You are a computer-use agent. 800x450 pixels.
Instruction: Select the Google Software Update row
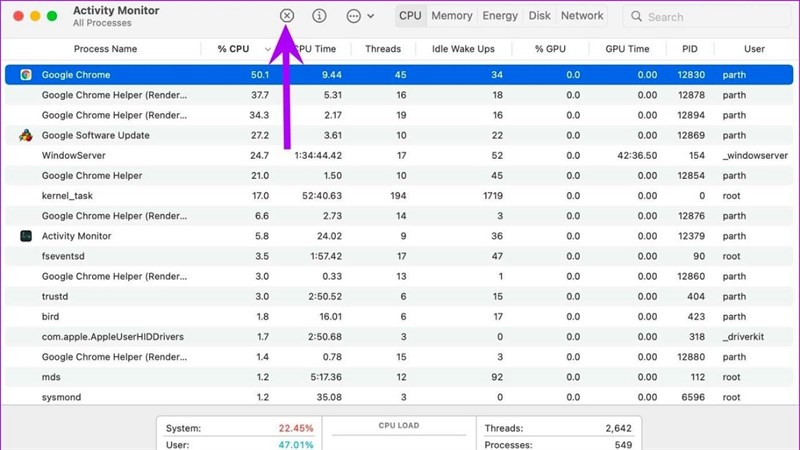click(x=399, y=135)
